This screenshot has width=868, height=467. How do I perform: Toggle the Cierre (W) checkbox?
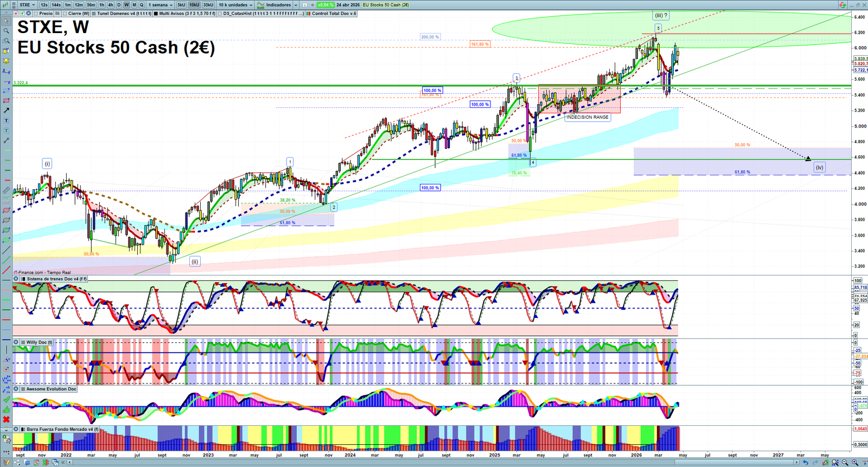(x=65, y=14)
